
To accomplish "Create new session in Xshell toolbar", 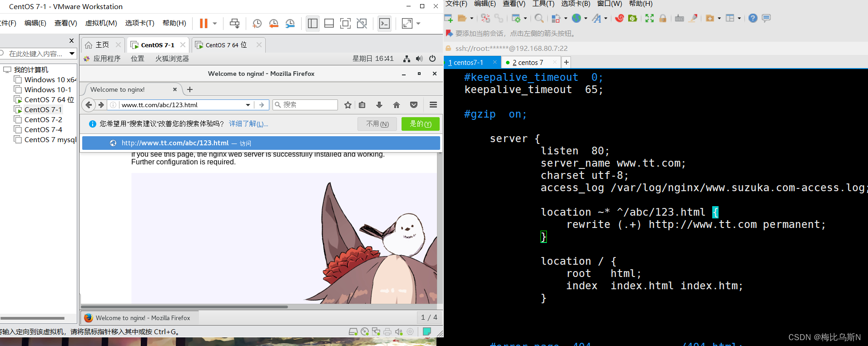I will tap(449, 18).
